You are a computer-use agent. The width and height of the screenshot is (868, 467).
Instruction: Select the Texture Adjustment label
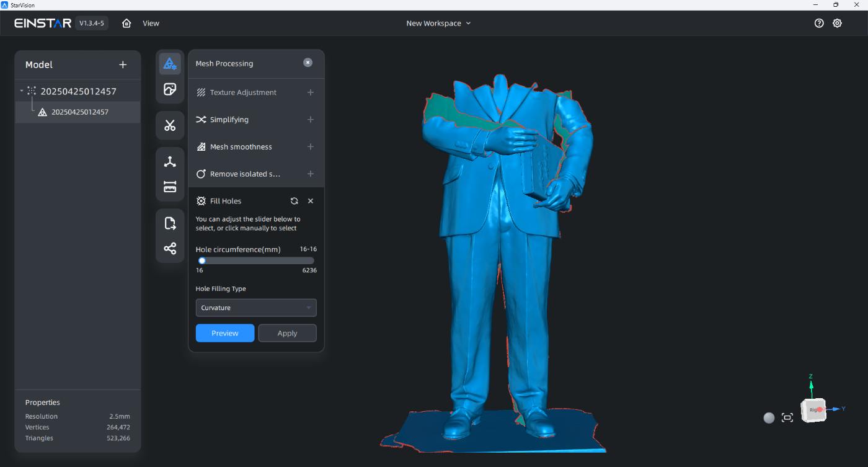[243, 92]
